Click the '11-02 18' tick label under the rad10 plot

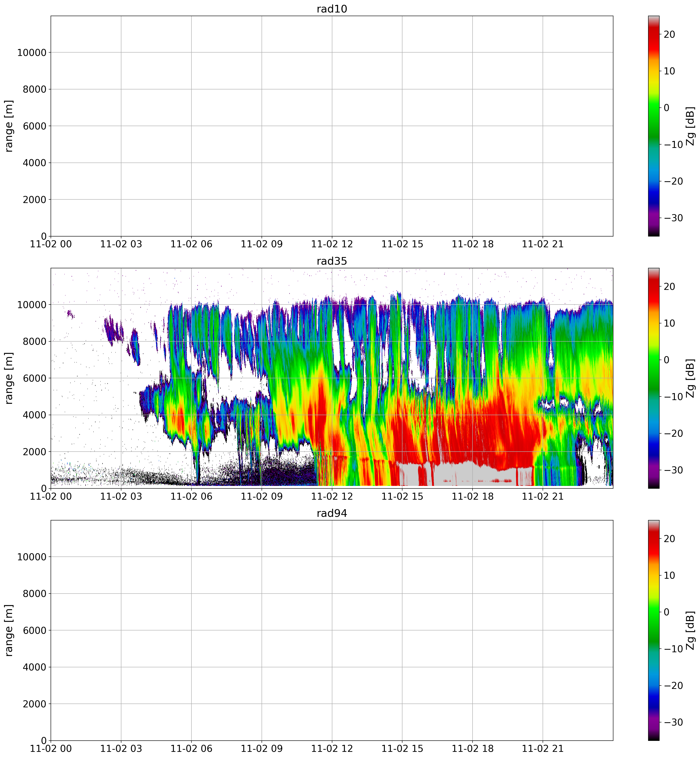click(472, 245)
